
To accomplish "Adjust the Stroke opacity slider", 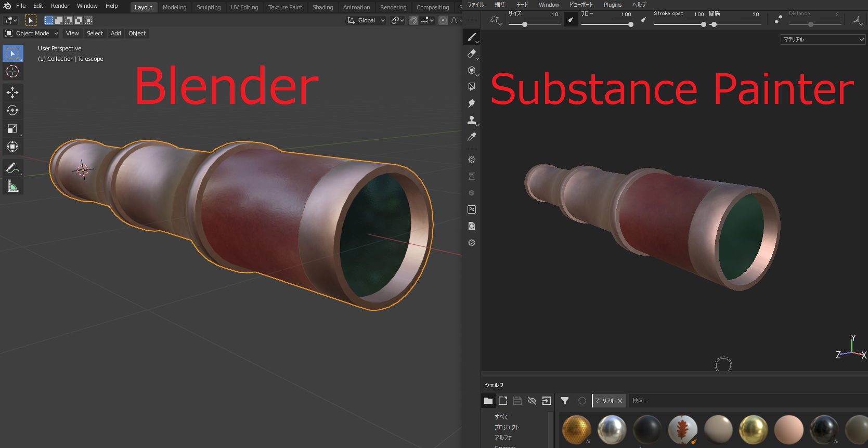I will (680, 24).
